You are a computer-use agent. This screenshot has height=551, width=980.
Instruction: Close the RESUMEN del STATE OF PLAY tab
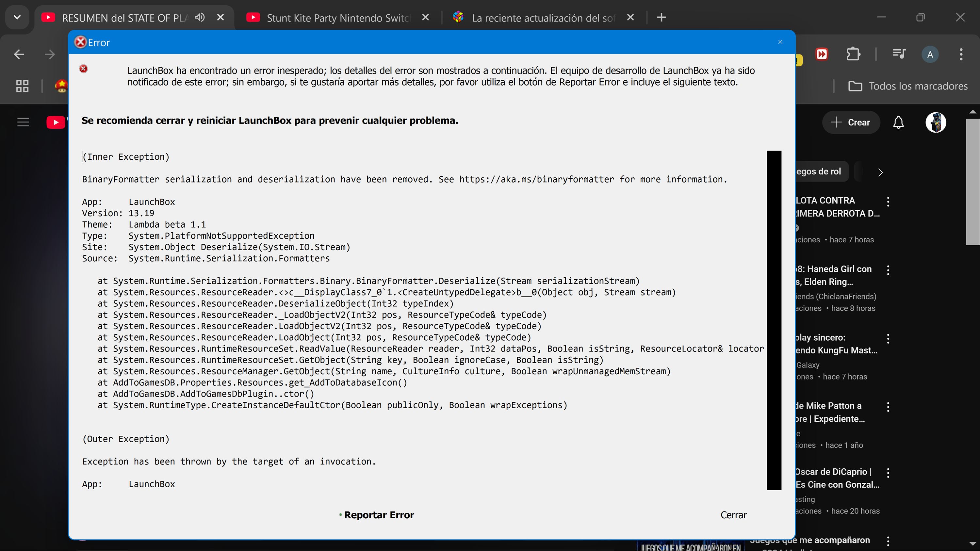tap(220, 18)
